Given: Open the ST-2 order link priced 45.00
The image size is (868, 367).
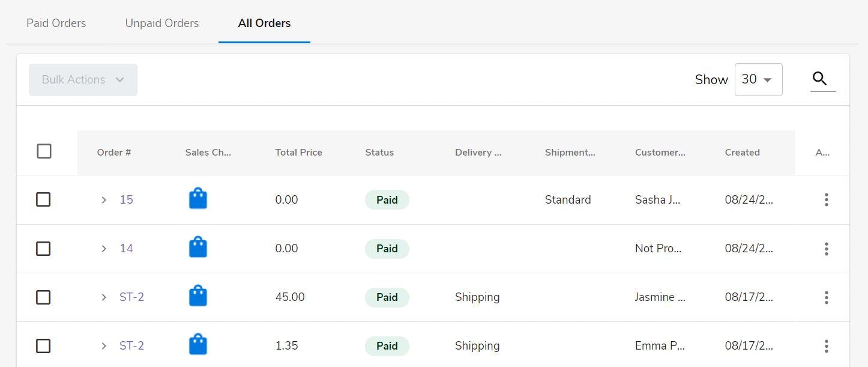Looking at the screenshot, I should (x=131, y=297).
